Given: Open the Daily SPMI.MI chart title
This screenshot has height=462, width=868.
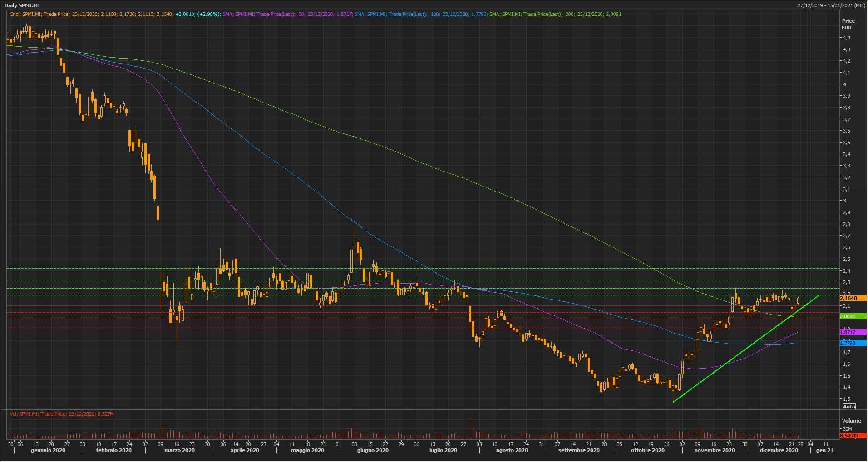Looking at the screenshot, I should pyautogui.click(x=22, y=5).
